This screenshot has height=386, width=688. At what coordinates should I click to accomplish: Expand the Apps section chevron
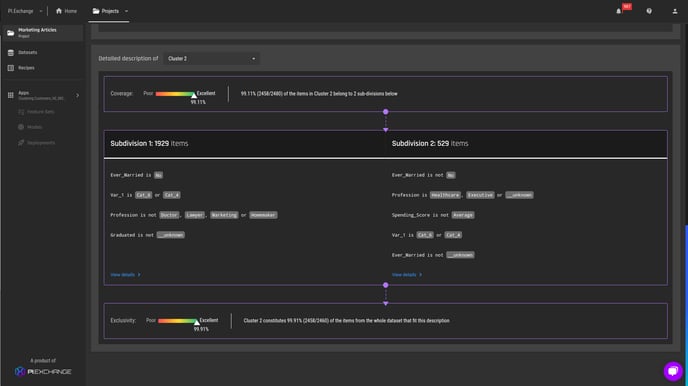[78, 95]
